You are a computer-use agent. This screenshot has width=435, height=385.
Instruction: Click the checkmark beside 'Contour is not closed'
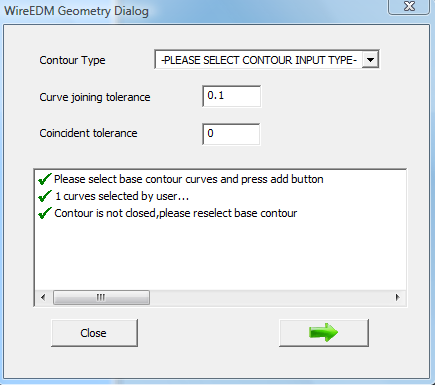point(45,213)
